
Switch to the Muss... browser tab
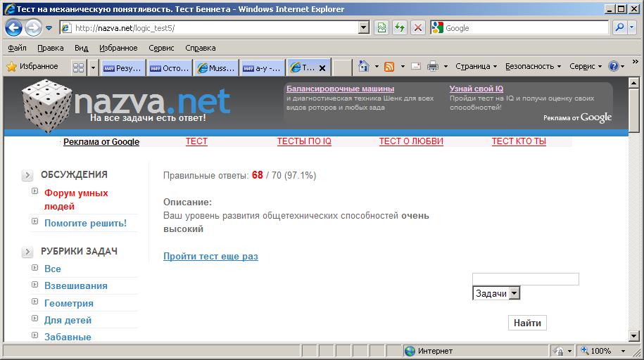(217, 67)
